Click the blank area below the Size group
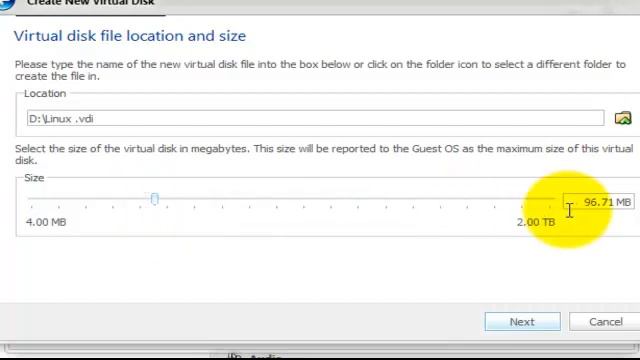The height and width of the screenshot is (360, 640). [x=320, y=269]
